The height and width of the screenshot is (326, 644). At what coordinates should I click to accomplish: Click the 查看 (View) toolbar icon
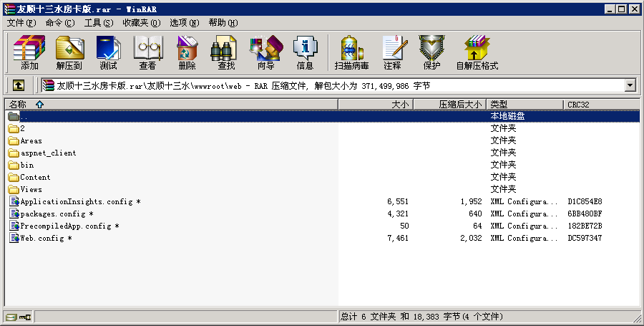tap(147, 52)
